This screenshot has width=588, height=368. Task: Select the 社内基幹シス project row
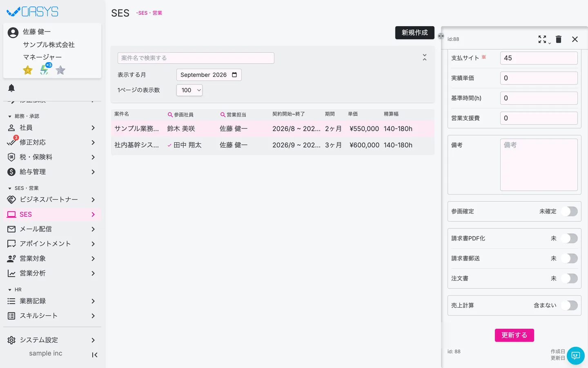pyautogui.click(x=273, y=145)
